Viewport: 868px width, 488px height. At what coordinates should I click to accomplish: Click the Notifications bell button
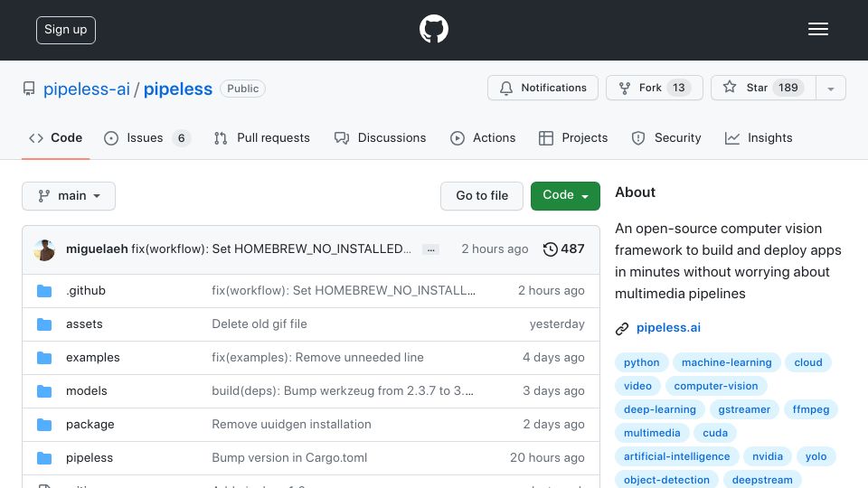(x=542, y=88)
